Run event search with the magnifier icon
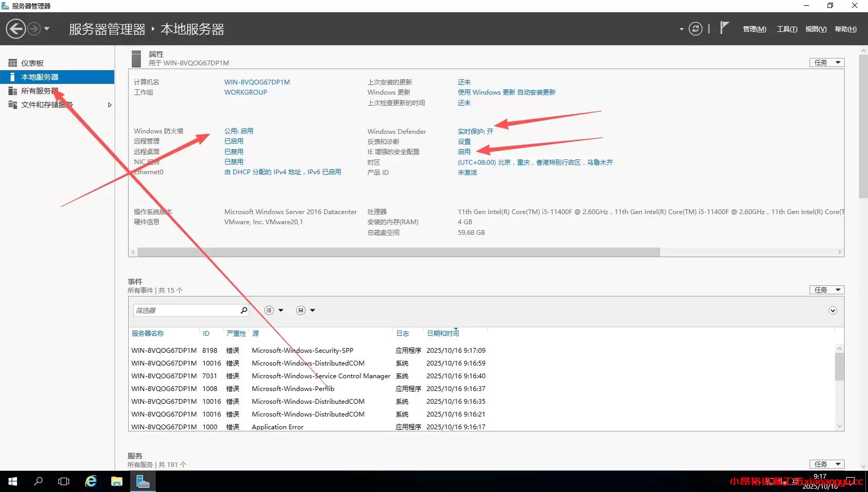The height and width of the screenshot is (492, 868). tap(243, 310)
